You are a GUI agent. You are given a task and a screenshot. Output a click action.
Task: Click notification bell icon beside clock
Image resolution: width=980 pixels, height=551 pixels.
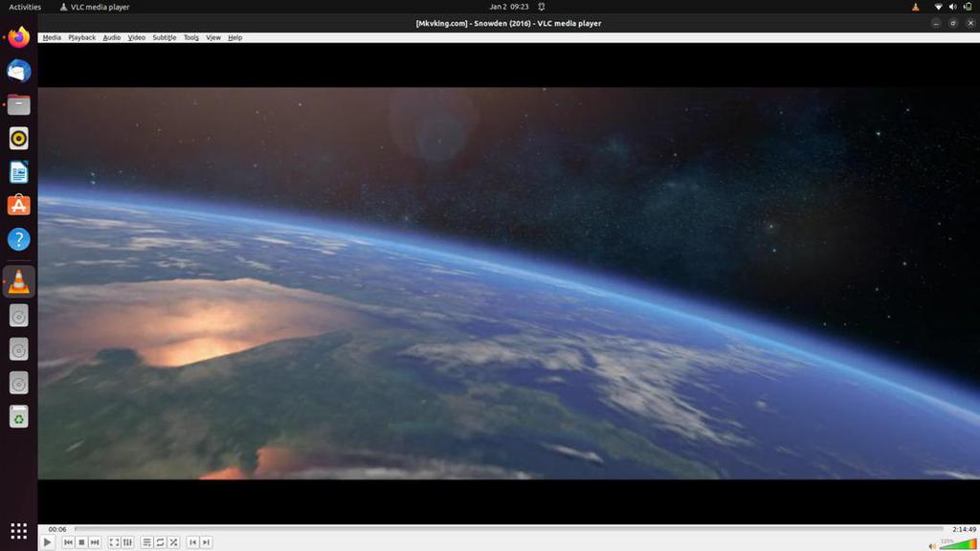click(542, 7)
